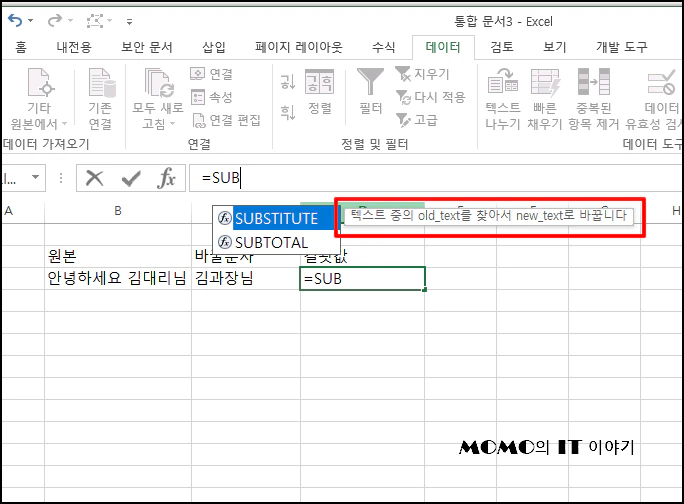Switch to the 보기 tab
The width and height of the screenshot is (684, 504).
[x=554, y=47]
